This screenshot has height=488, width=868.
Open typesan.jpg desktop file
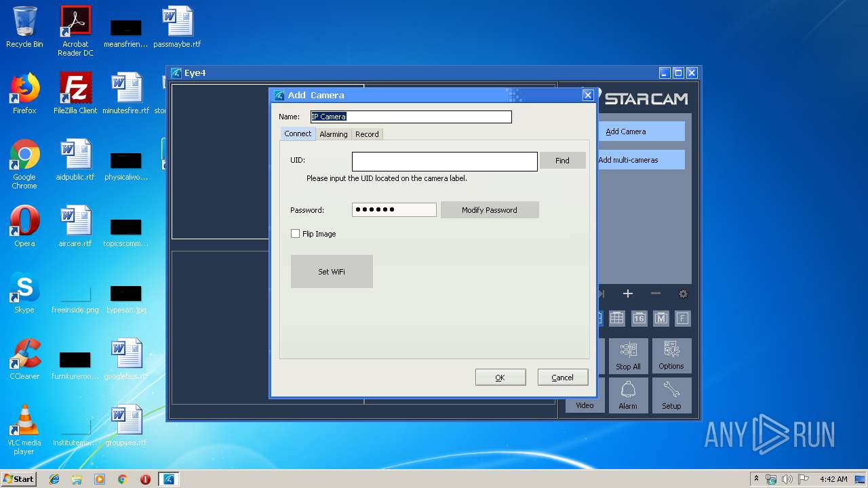[126, 298]
